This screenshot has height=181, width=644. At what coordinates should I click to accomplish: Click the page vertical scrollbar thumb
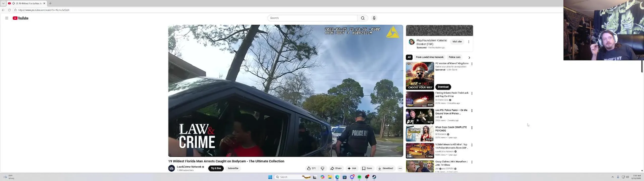(x=642, y=66)
